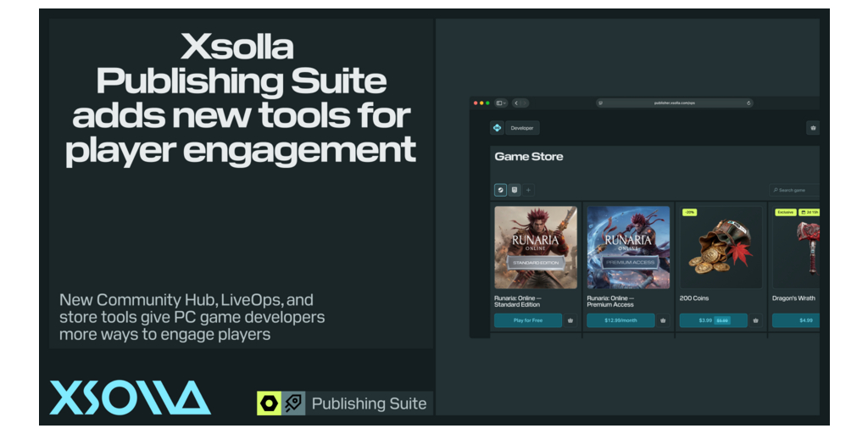Reload the page with the refresh icon
The image size is (868, 434).
click(748, 103)
